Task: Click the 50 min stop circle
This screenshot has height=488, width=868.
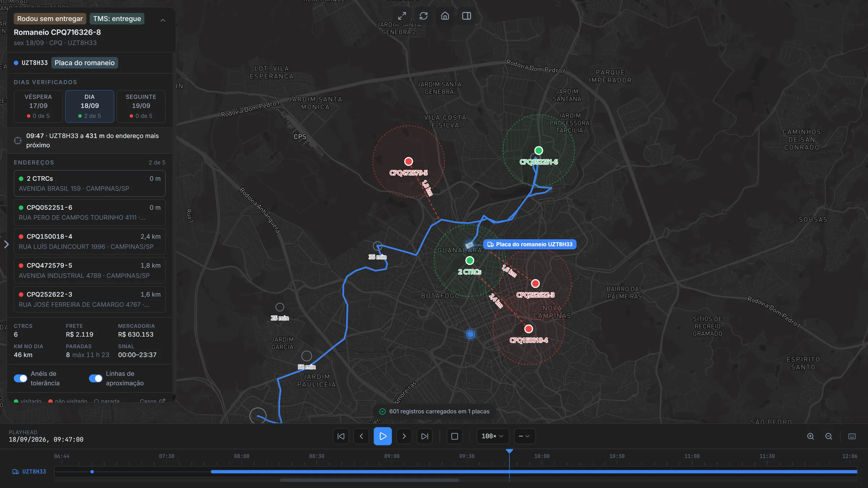Action: coord(306,356)
